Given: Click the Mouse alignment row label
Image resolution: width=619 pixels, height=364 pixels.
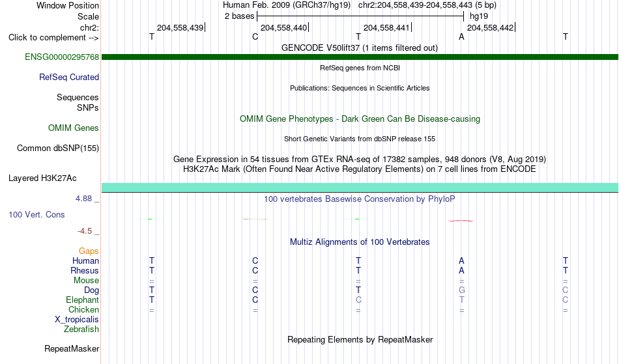Looking at the screenshot, I should 87,281.
